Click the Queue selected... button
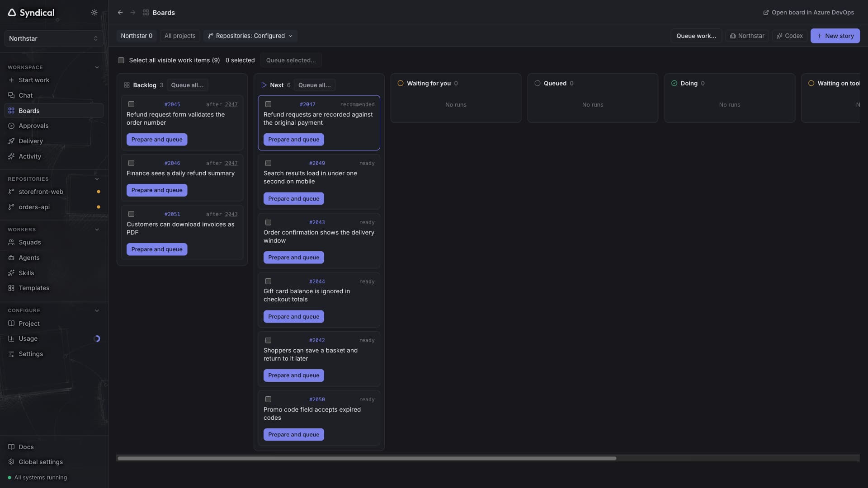Image resolution: width=868 pixels, height=488 pixels. coord(291,60)
